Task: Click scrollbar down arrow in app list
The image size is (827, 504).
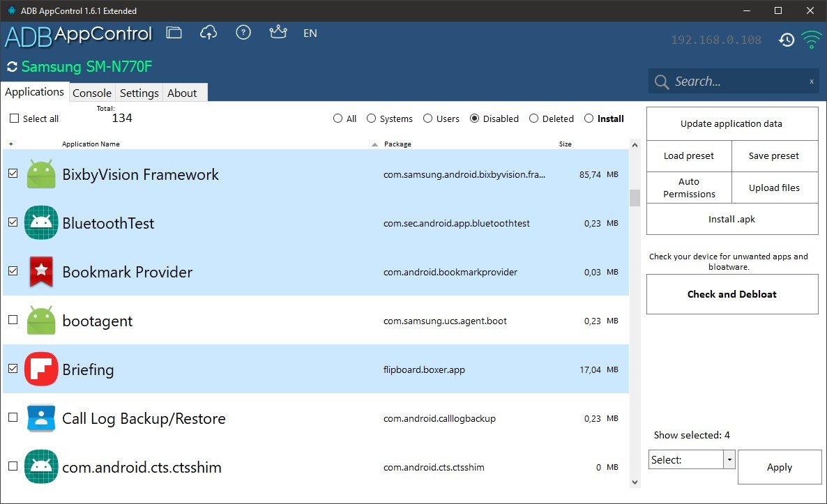Action: 635,482
